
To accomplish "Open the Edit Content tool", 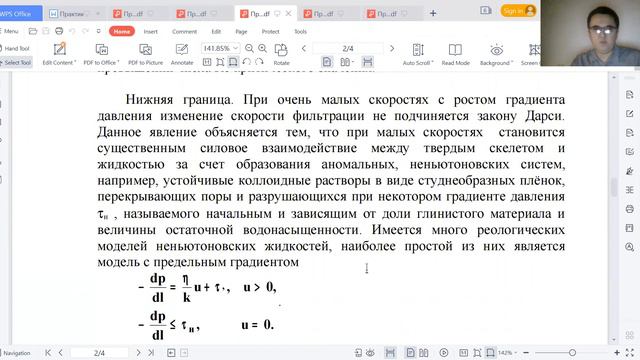I will pos(59,54).
